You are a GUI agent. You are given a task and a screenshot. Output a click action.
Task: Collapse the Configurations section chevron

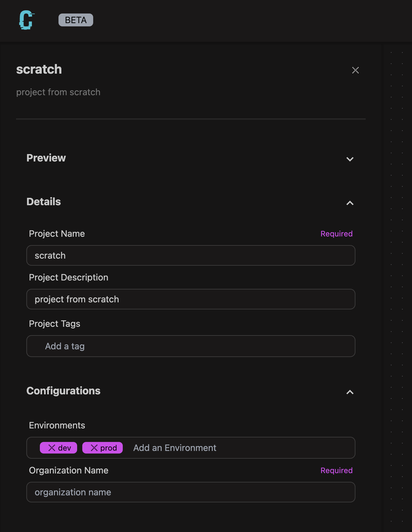350,392
